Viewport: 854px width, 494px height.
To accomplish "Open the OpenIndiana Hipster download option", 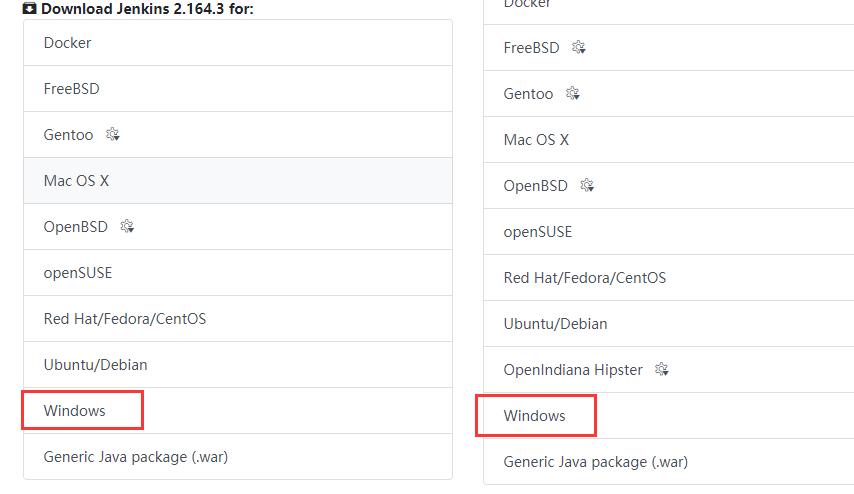I will [x=573, y=370].
